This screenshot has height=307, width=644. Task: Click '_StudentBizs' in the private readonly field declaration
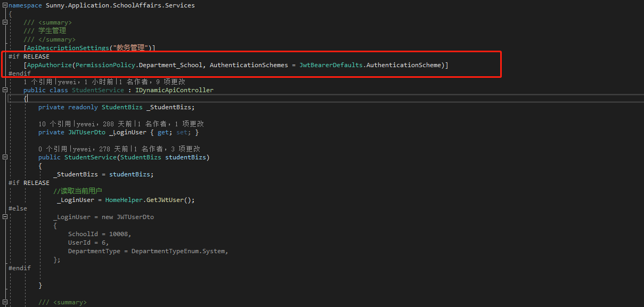pyautogui.click(x=169, y=107)
